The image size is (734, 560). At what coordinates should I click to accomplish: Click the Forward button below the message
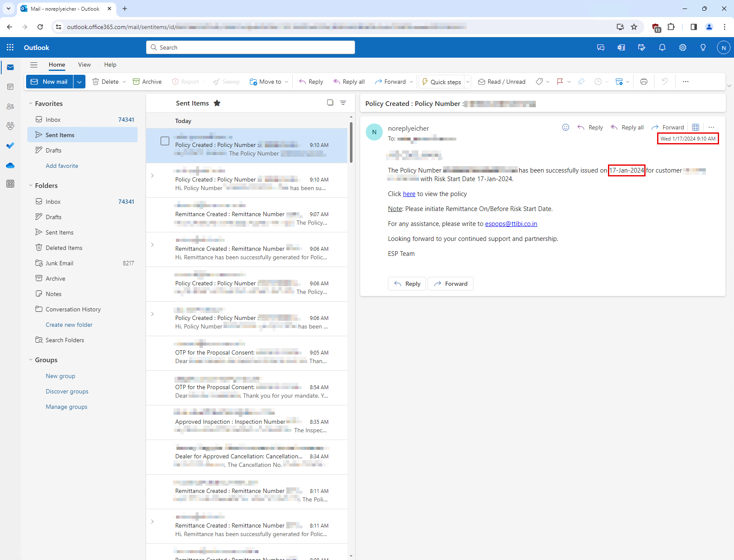point(450,284)
